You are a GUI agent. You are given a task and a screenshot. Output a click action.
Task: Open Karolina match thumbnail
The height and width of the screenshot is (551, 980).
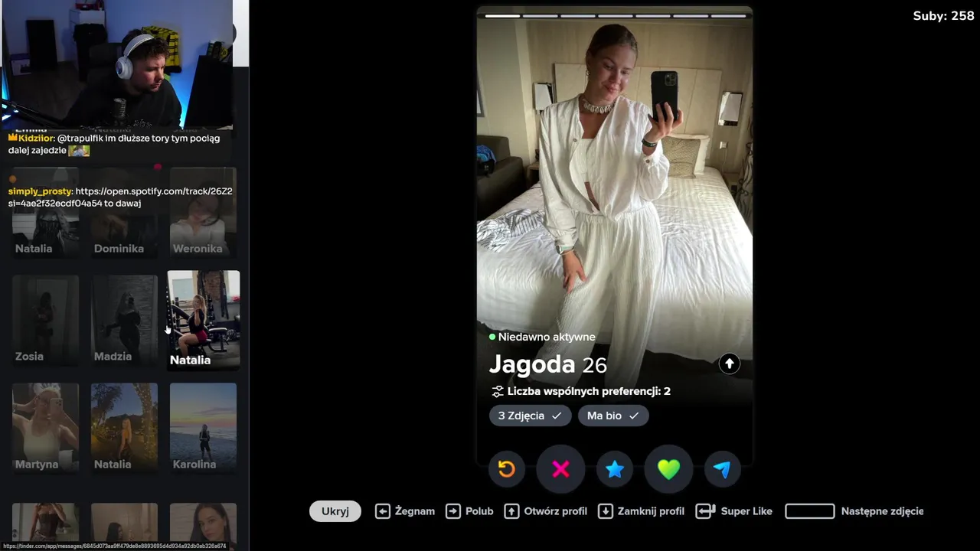pyautogui.click(x=203, y=428)
